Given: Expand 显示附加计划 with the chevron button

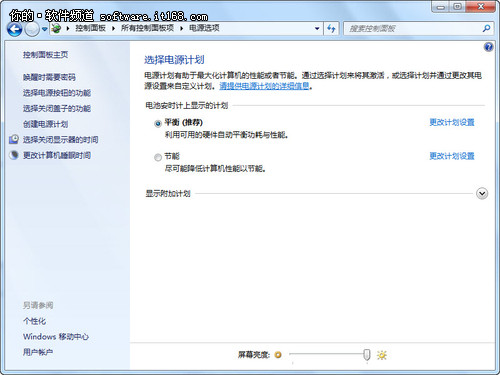Looking at the screenshot, I should tap(482, 193).
